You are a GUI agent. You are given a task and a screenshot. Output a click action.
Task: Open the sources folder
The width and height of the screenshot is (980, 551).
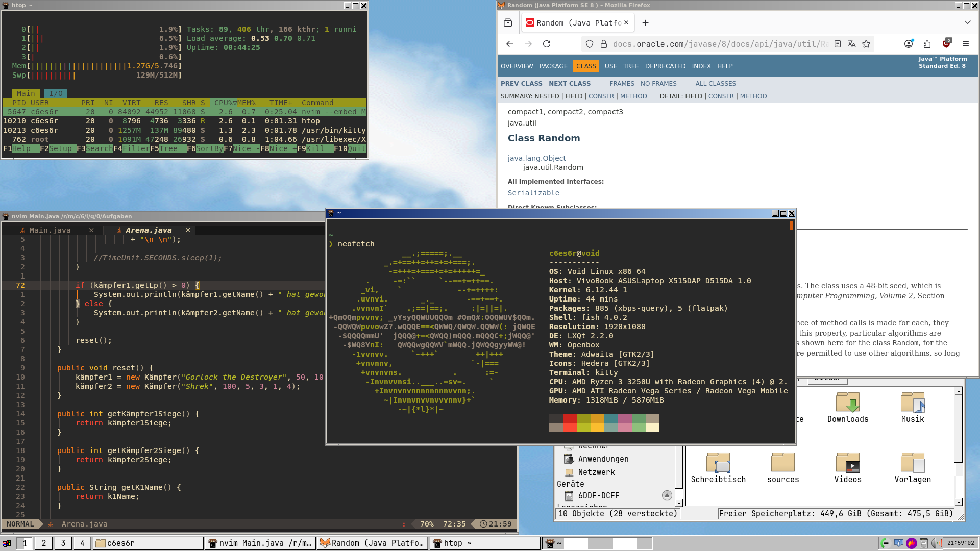coord(783,468)
